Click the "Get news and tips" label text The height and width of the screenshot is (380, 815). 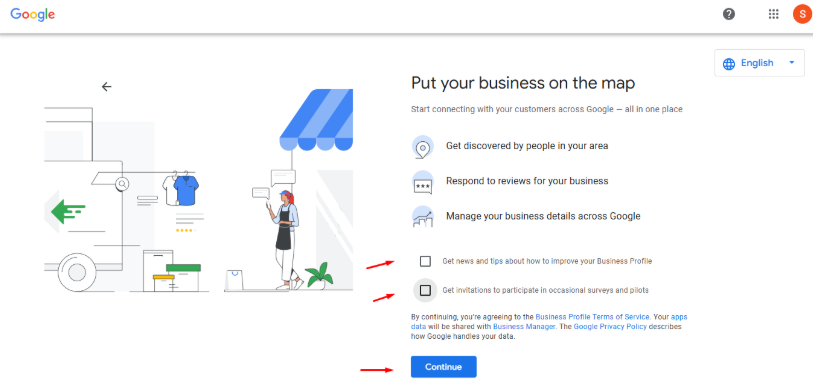(x=547, y=261)
